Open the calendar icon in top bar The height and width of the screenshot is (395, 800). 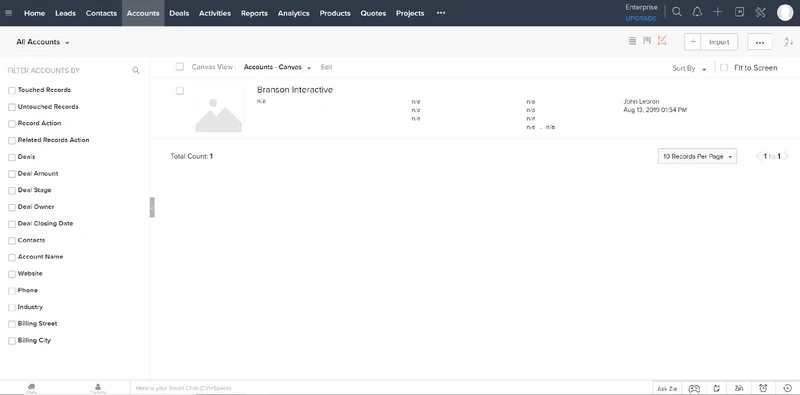[739, 12]
